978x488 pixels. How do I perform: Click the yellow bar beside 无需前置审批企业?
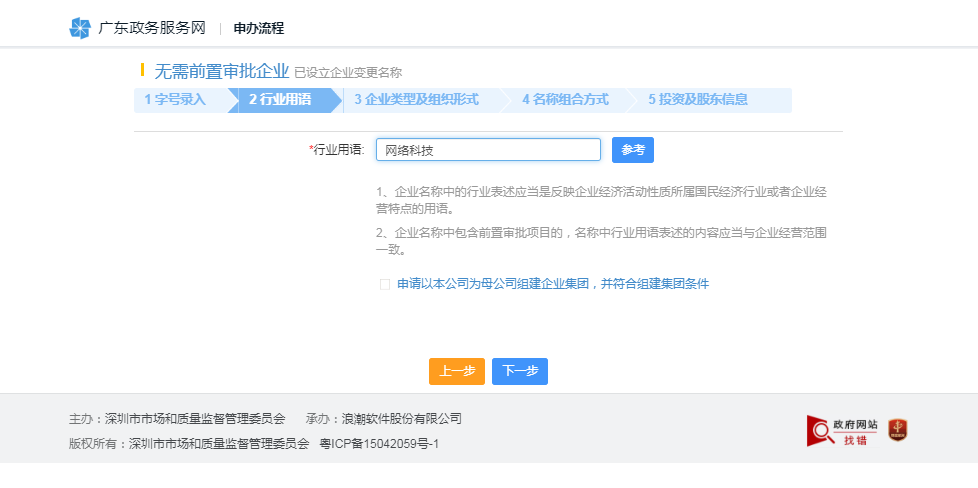pyautogui.click(x=143, y=70)
